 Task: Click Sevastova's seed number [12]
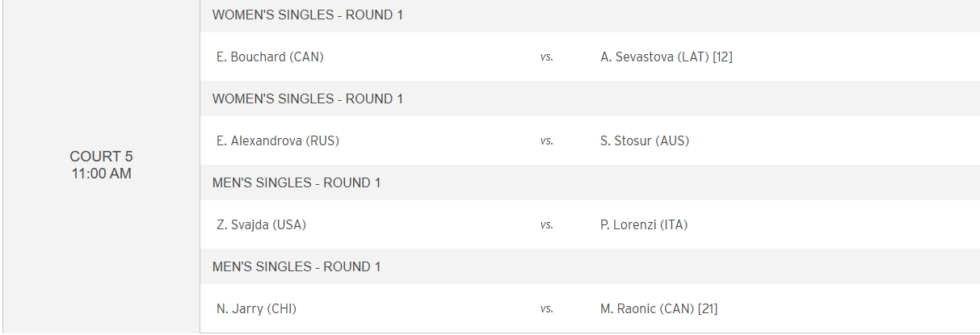click(723, 57)
